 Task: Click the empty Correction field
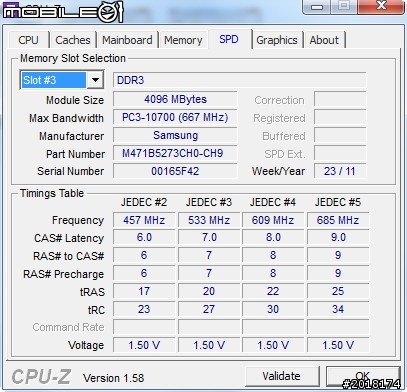click(x=340, y=99)
